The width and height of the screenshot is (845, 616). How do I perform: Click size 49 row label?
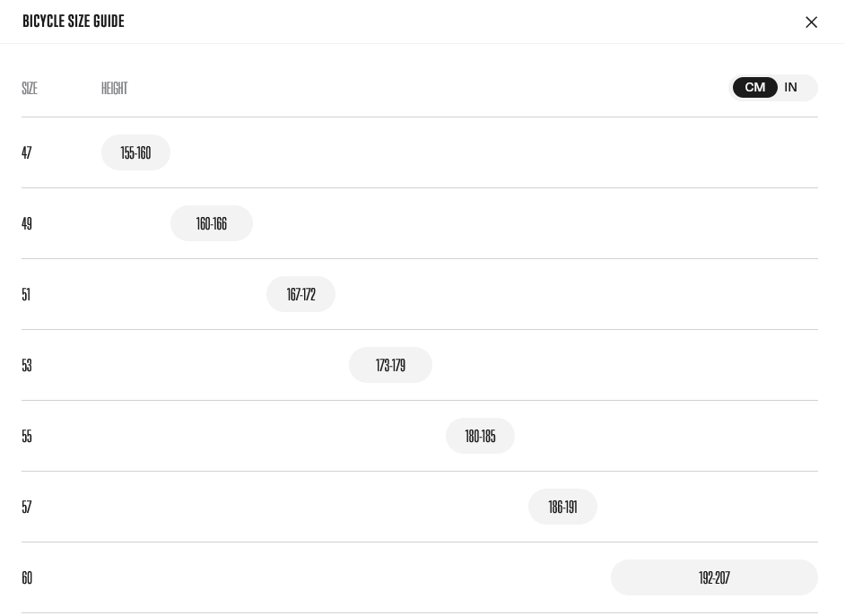pyautogui.click(x=27, y=223)
